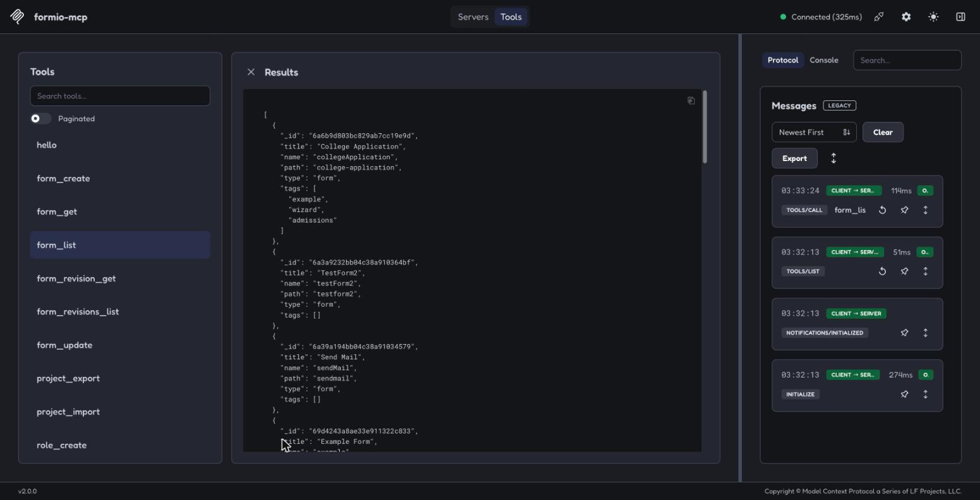Select the Tools tab

point(511,17)
